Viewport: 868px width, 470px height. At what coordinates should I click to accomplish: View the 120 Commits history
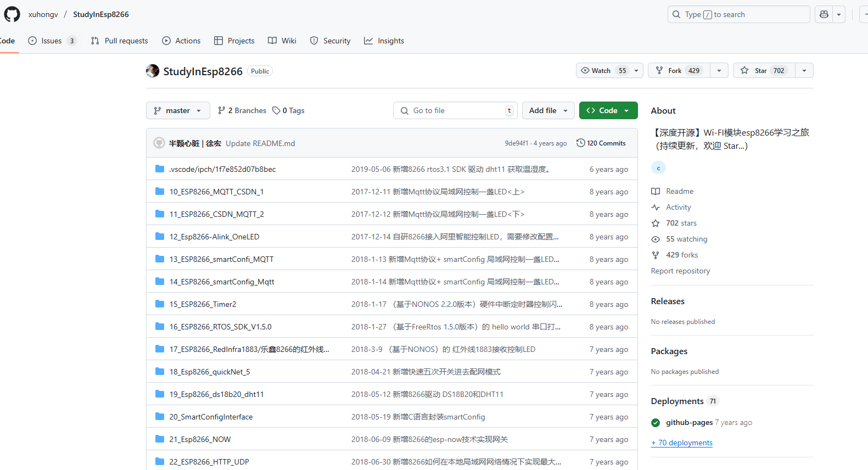point(601,143)
